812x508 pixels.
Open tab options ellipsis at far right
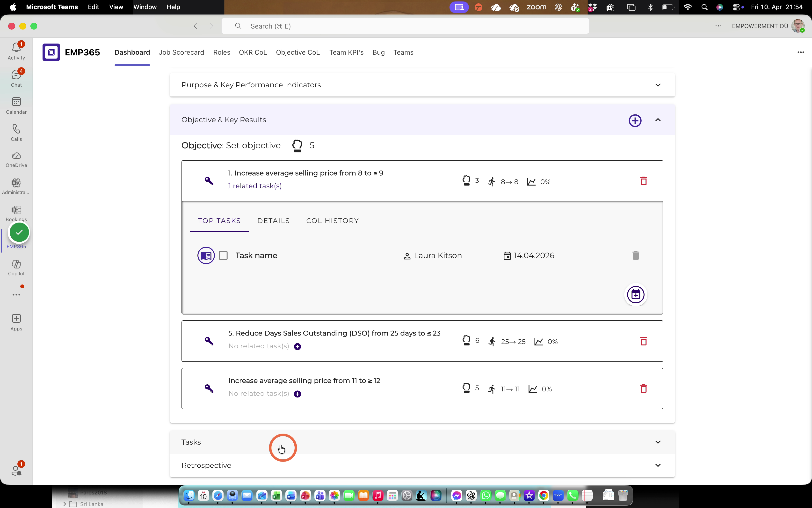click(x=801, y=52)
